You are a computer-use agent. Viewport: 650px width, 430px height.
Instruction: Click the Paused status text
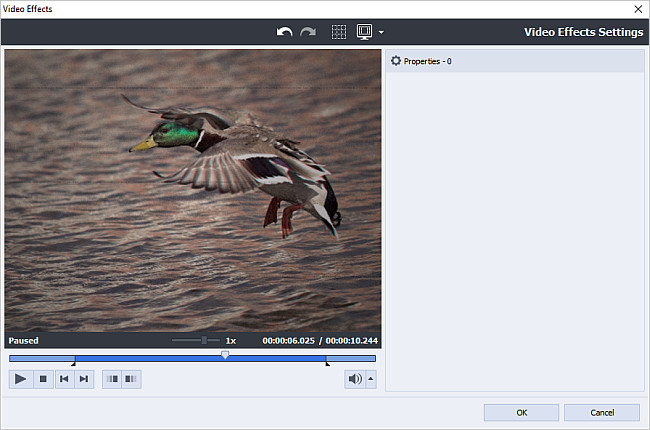point(24,340)
